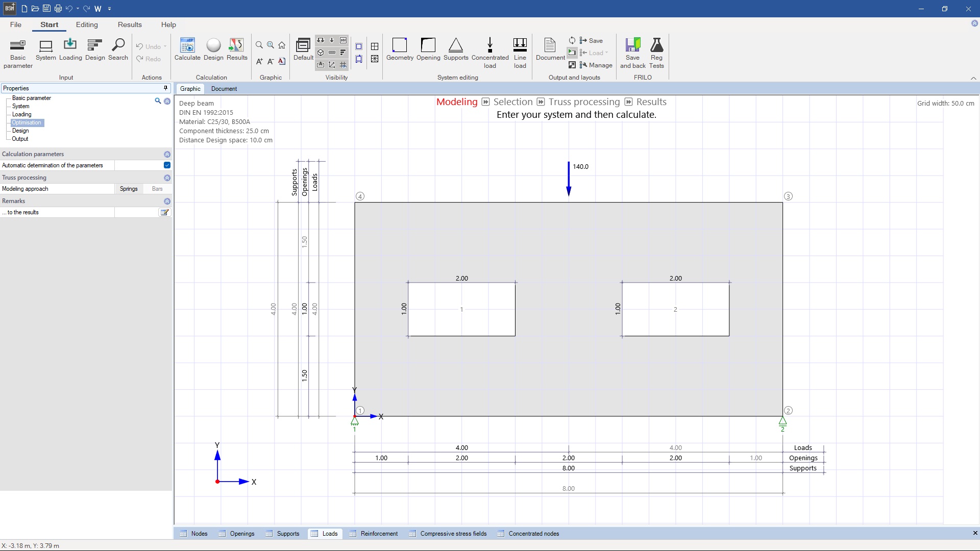The image size is (980, 551).
Task: Select the Springs modeling approach
Action: coord(129,189)
